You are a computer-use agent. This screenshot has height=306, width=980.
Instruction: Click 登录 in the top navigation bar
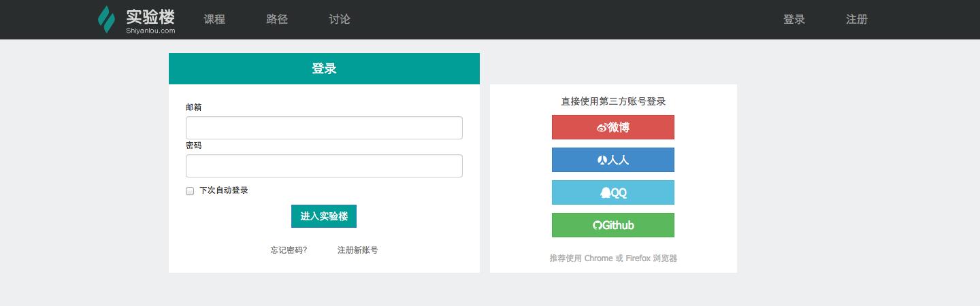pyautogui.click(x=794, y=20)
